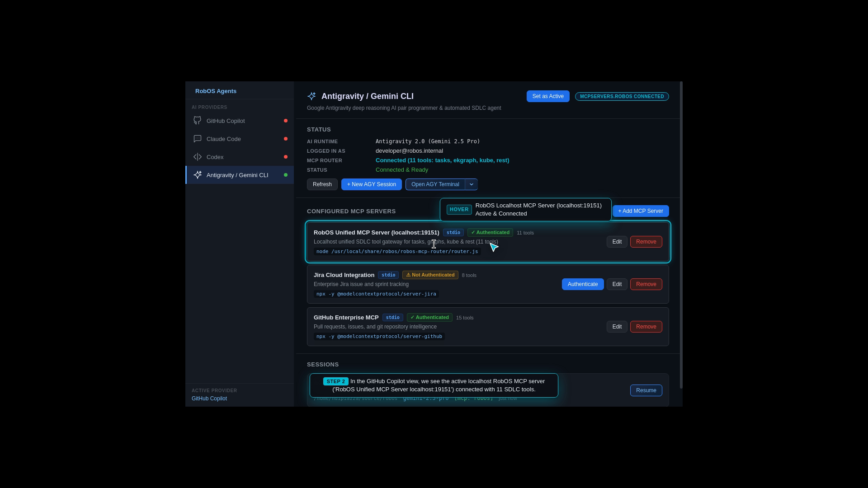
Task: Click the 'Jira Cloud Integration' server name
Action: 344,275
